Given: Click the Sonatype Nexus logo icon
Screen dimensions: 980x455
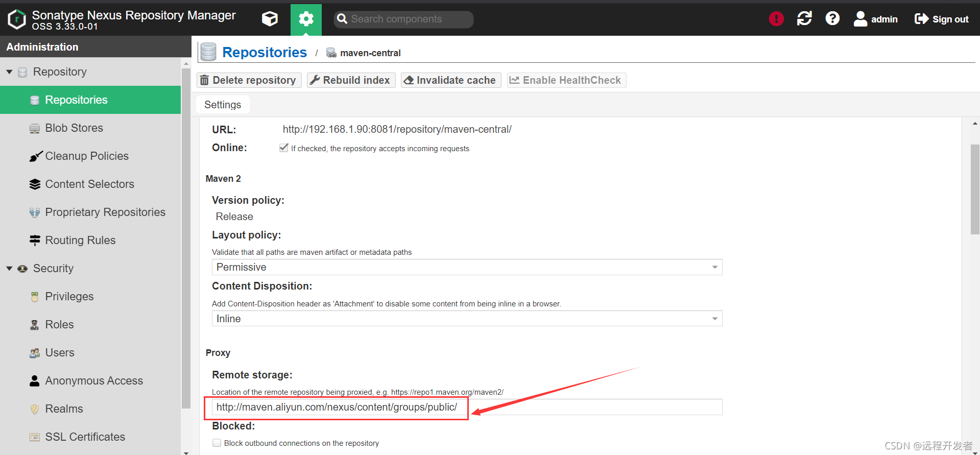Looking at the screenshot, I should tap(16, 19).
